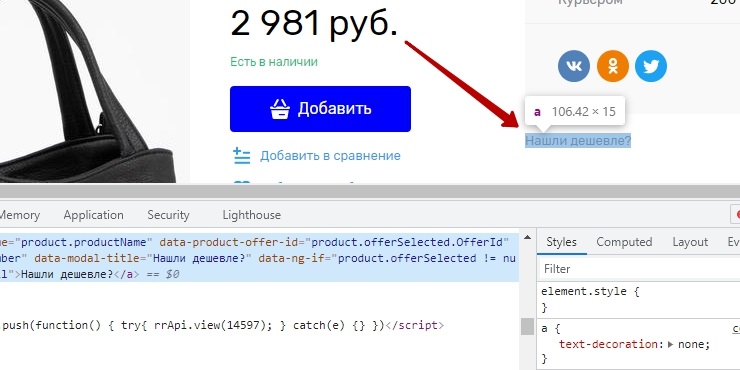
Task: Click the basket icon on the blue button
Action: click(x=280, y=109)
